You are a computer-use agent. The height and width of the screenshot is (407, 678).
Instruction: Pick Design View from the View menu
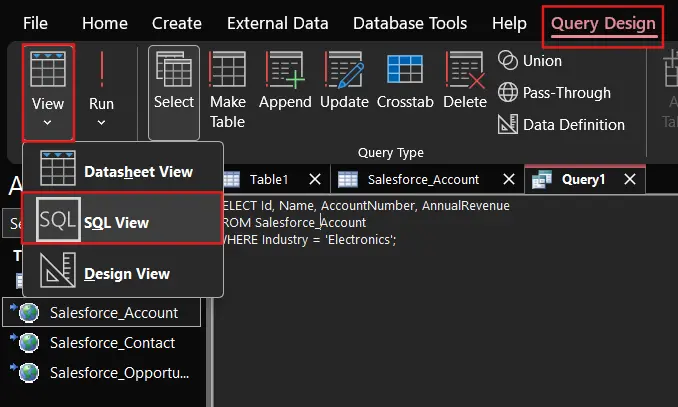coord(123,270)
